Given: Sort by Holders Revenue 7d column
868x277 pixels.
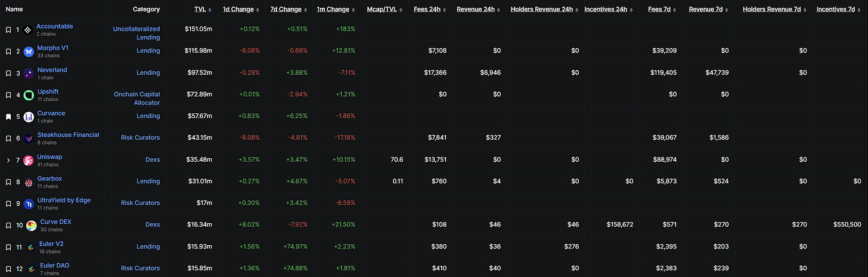Looking at the screenshot, I should point(774,10).
